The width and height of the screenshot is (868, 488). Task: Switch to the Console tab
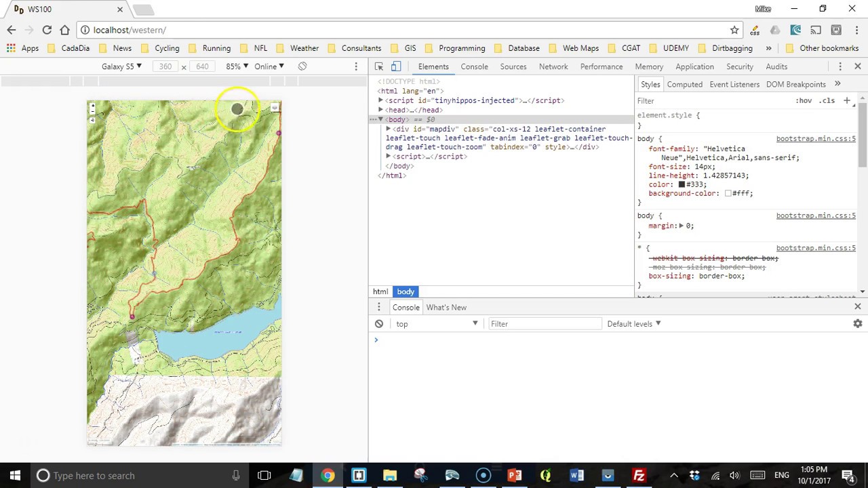point(474,66)
